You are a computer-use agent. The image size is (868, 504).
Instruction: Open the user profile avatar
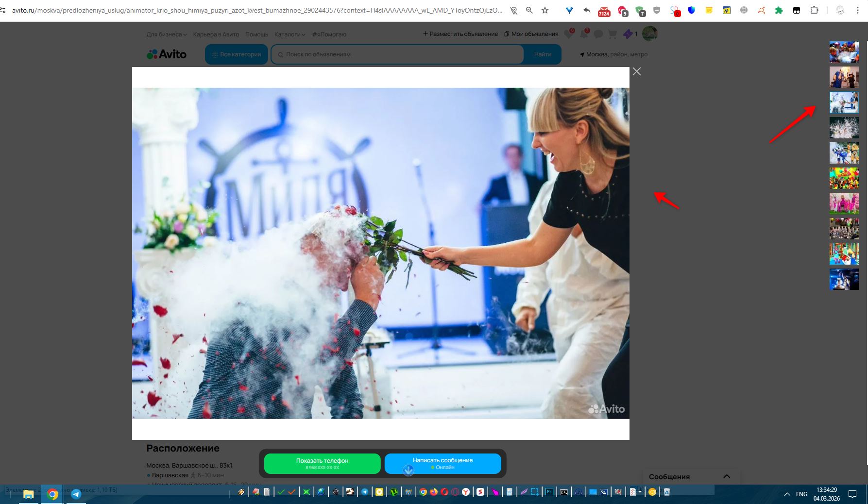click(649, 34)
